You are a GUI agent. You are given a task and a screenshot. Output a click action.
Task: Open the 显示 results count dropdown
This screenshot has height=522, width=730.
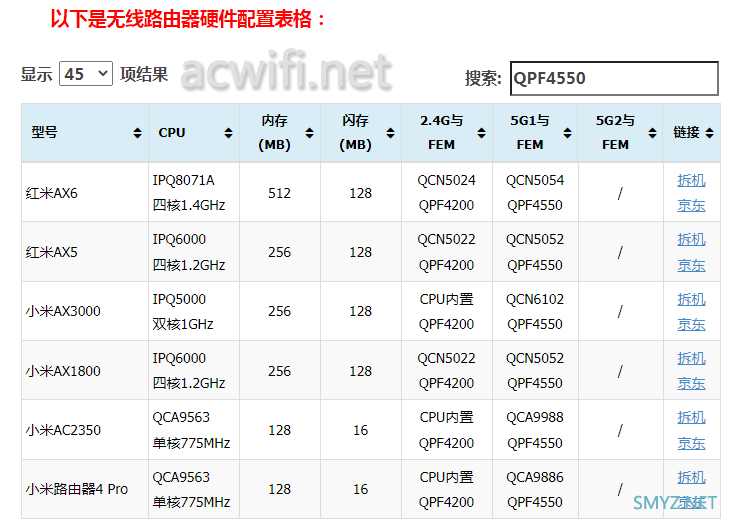(86, 74)
